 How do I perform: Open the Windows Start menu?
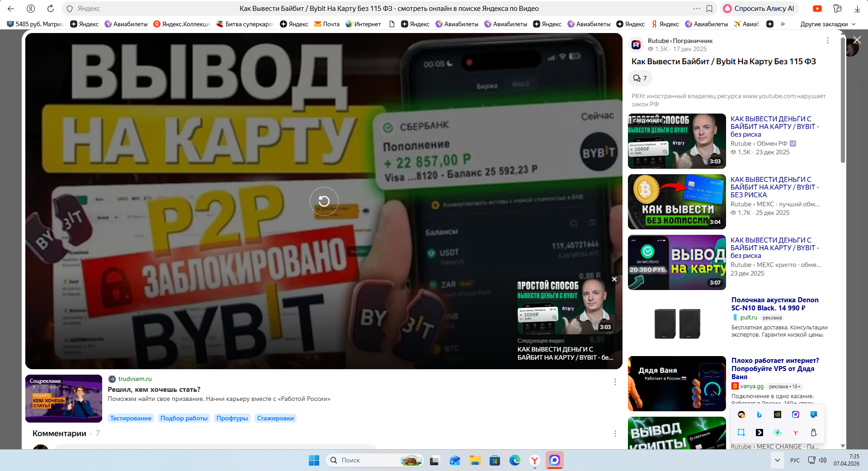pyautogui.click(x=314, y=460)
